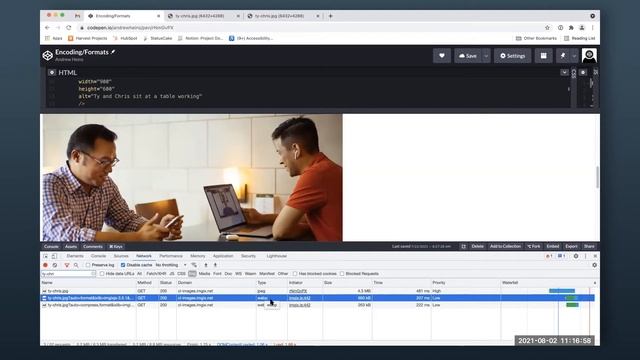
Task: Switch to DevTools Application tab
Action: point(223,256)
